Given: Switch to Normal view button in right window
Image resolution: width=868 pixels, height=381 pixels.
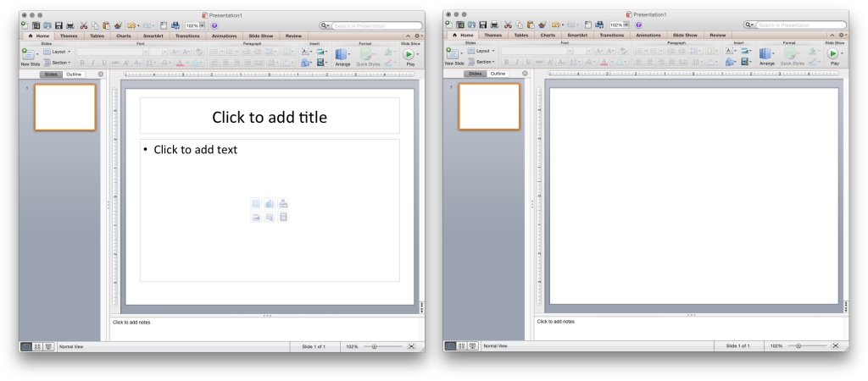Looking at the screenshot, I should tap(450, 347).
